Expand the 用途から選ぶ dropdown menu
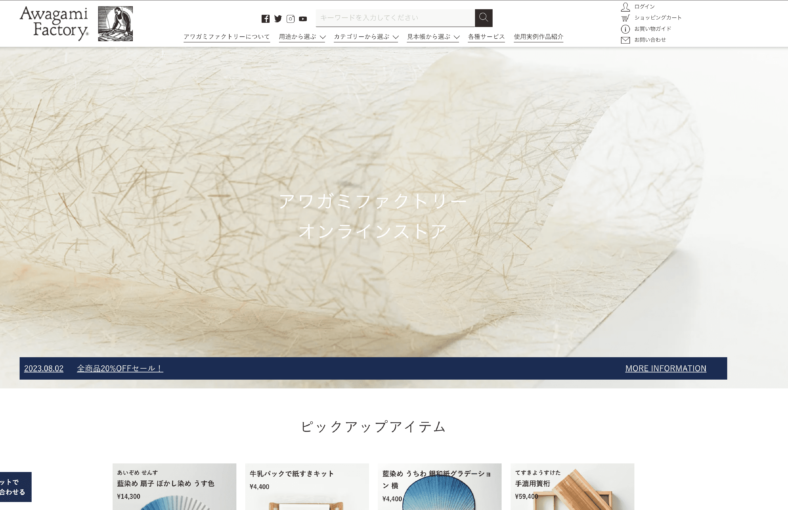 point(302,37)
